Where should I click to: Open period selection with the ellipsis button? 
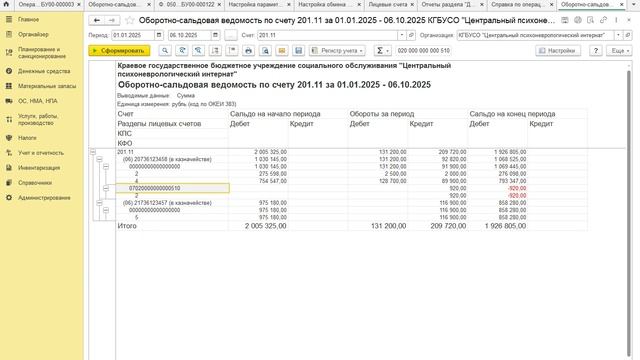pyautogui.click(x=231, y=35)
